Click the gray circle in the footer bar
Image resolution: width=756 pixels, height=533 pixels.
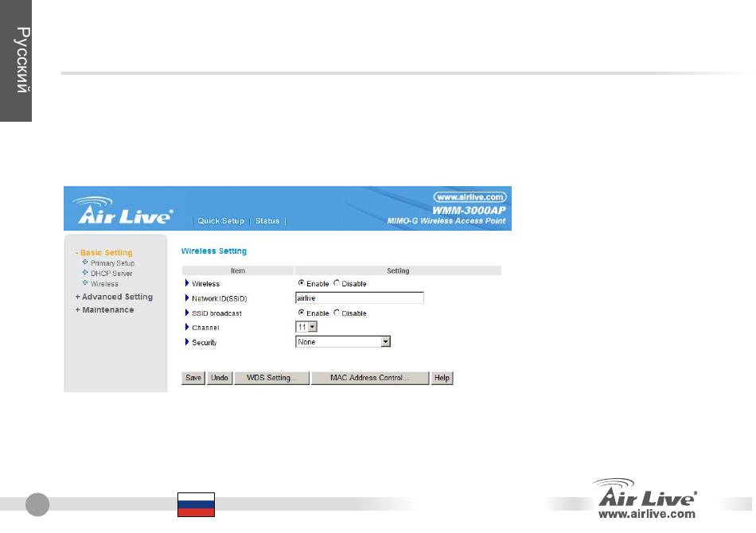(x=37, y=504)
